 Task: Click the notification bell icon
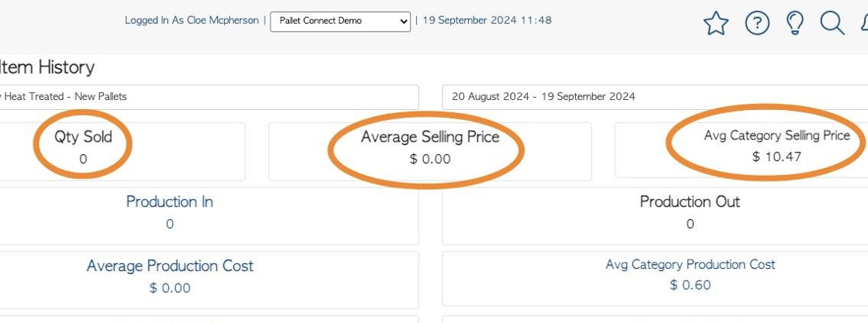click(863, 23)
